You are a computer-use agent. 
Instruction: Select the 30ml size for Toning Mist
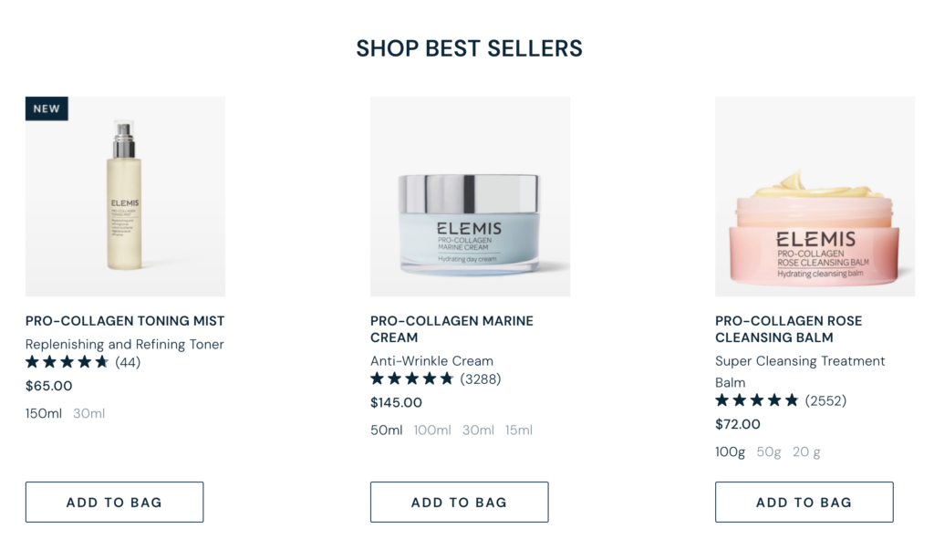coord(89,413)
